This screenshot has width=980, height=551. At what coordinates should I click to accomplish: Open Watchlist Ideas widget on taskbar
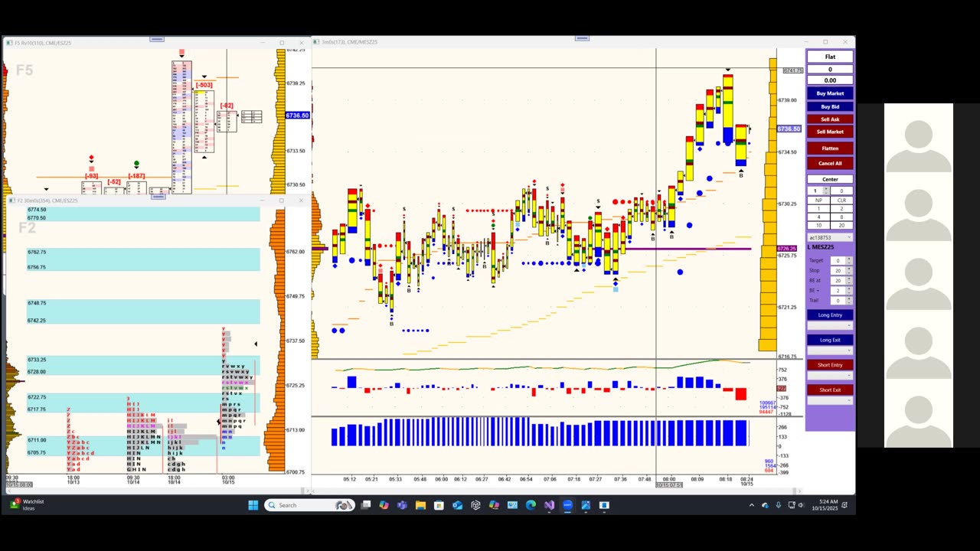(26, 505)
